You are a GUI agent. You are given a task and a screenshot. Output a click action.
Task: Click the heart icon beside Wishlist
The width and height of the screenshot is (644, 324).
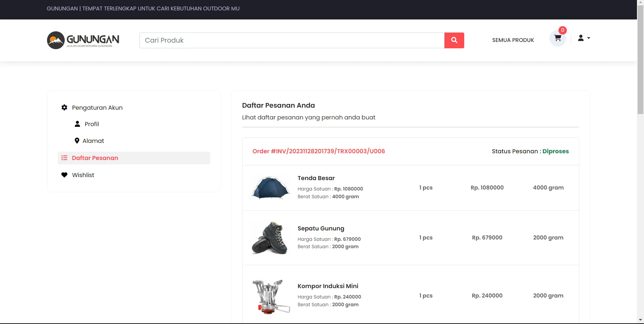click(x=64, y=175)
